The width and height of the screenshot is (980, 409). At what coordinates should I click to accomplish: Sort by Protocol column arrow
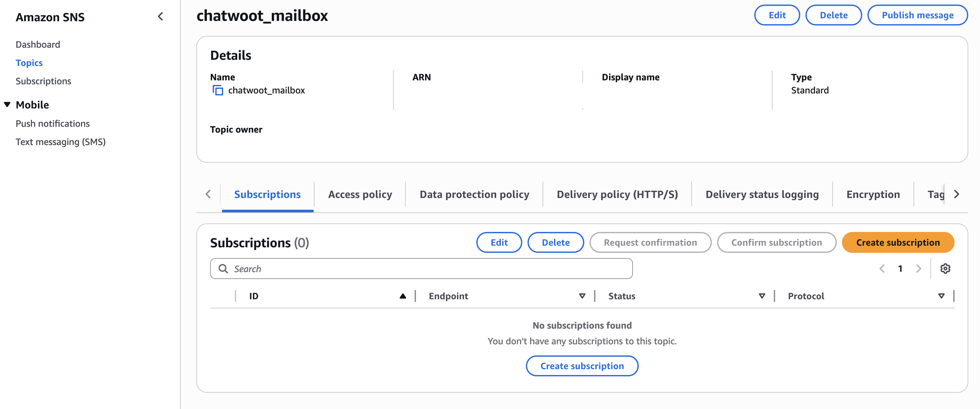(941, 296)
